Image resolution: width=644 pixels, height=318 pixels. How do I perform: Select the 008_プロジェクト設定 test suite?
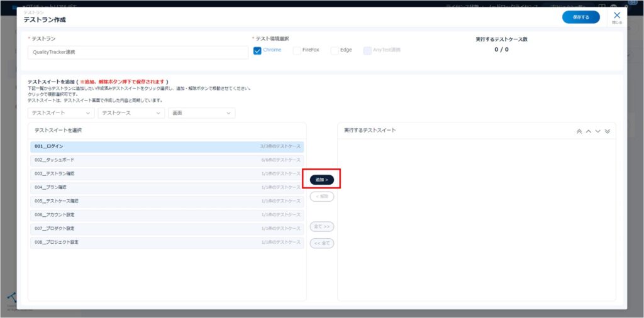tap(167, 242)
